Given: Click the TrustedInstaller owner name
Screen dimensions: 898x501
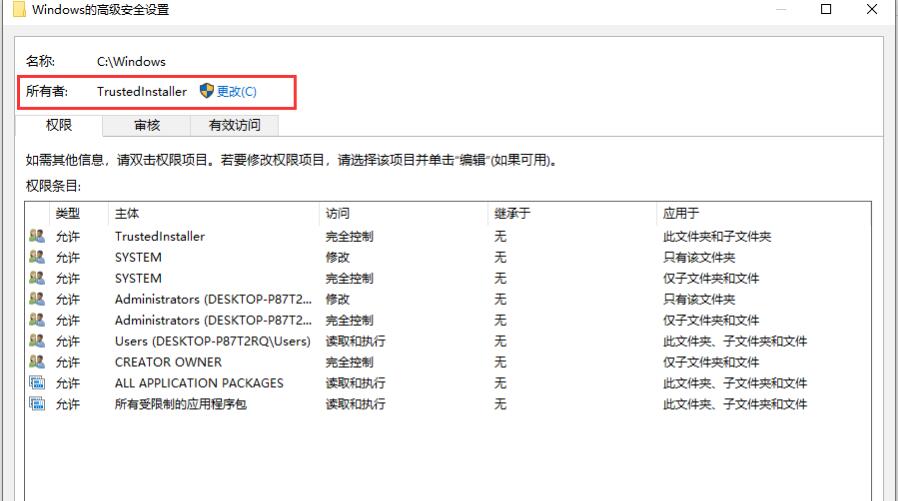Looking at the screenshot, I should 141,92.
